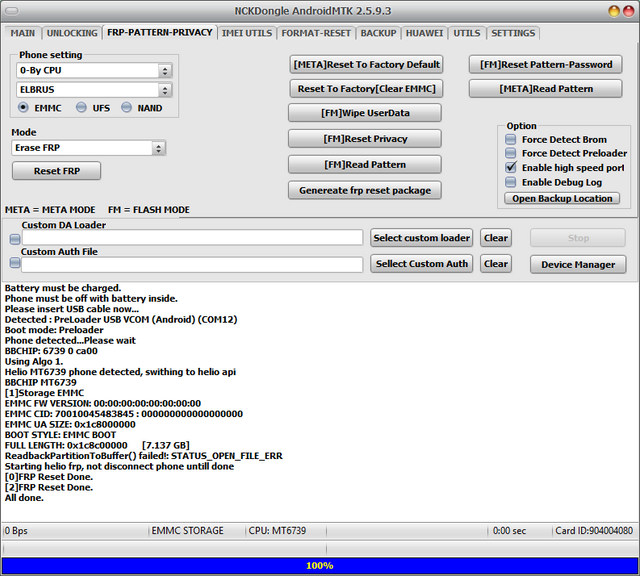Click '0:00 sec' timer in status bar
This screenshot has width=640, height=576.
[509, 530]
